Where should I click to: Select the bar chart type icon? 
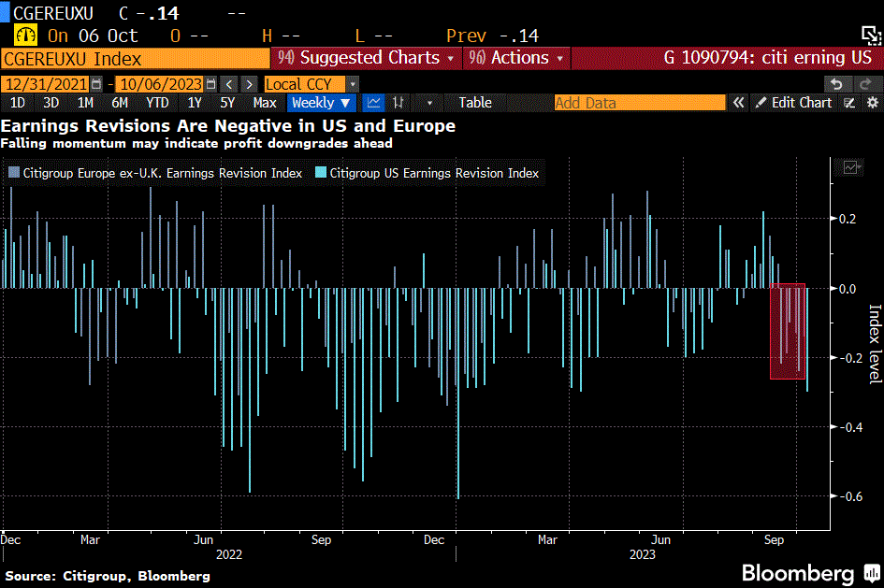tap(399, 103)
